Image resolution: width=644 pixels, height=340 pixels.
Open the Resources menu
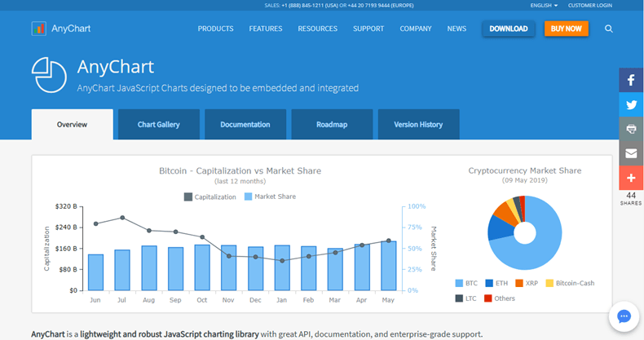317,29
